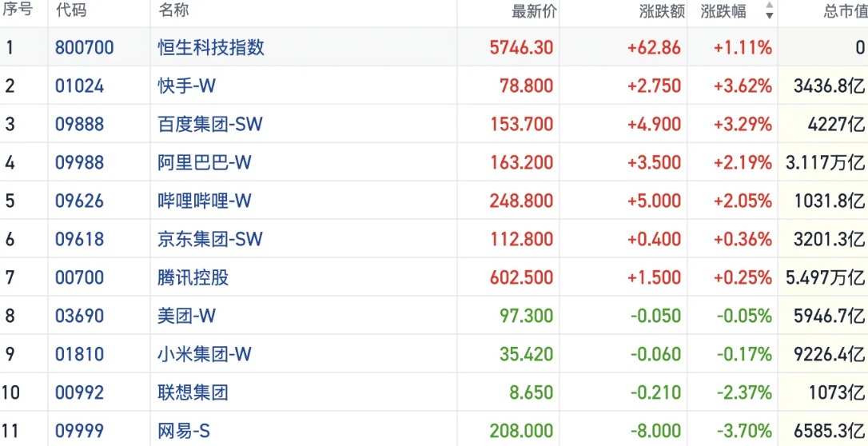Click the 名称 column header
Viewport: 868px width, 446px height.
click(174, 10)
